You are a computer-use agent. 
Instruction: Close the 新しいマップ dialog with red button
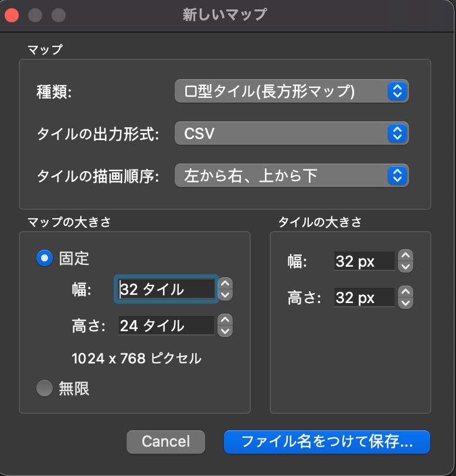(x=12, y=15)
